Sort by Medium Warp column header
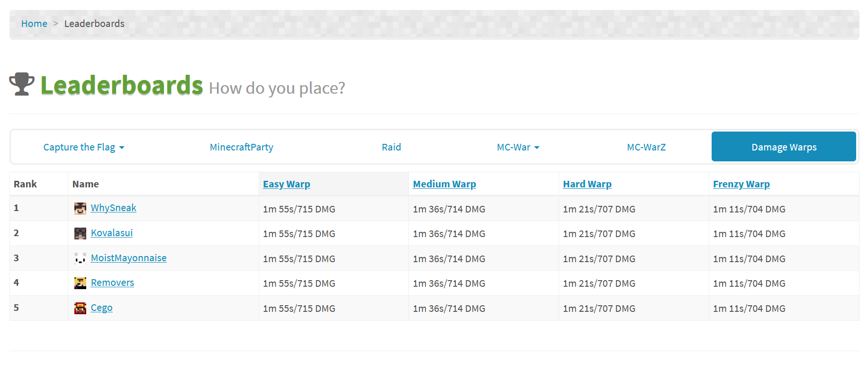Screen dimensions: 868x371 point(444,184)
